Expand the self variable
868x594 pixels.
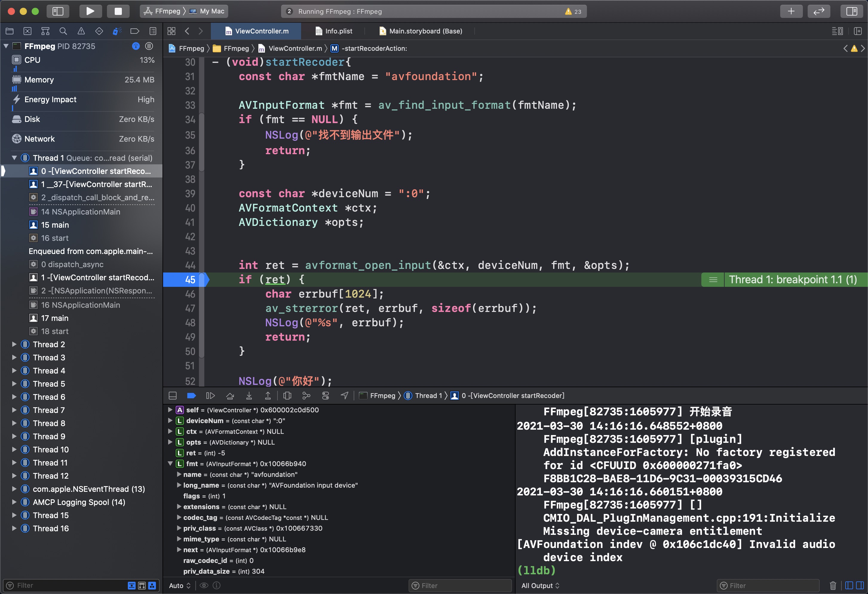pyautogui.click(x=170, y=410)
